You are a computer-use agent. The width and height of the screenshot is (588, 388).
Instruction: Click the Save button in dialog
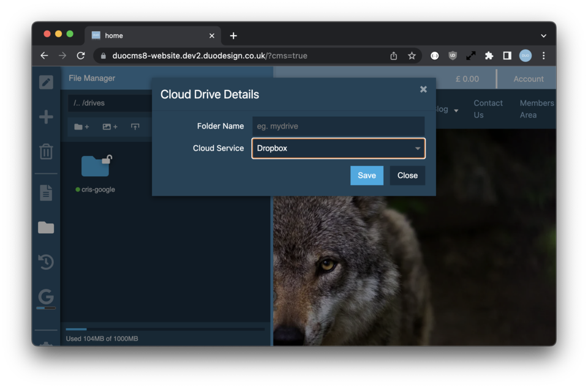(x=367, y=175)
